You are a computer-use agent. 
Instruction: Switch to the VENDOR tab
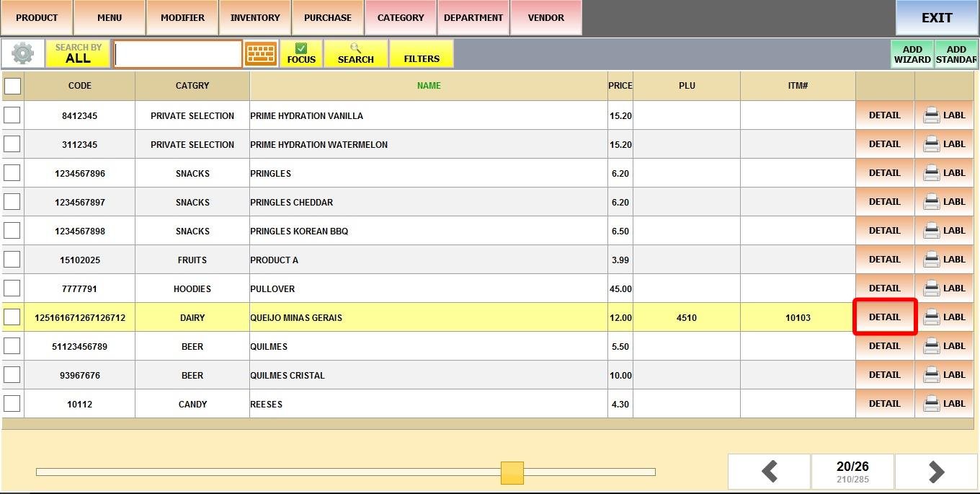tap(545, 17)
